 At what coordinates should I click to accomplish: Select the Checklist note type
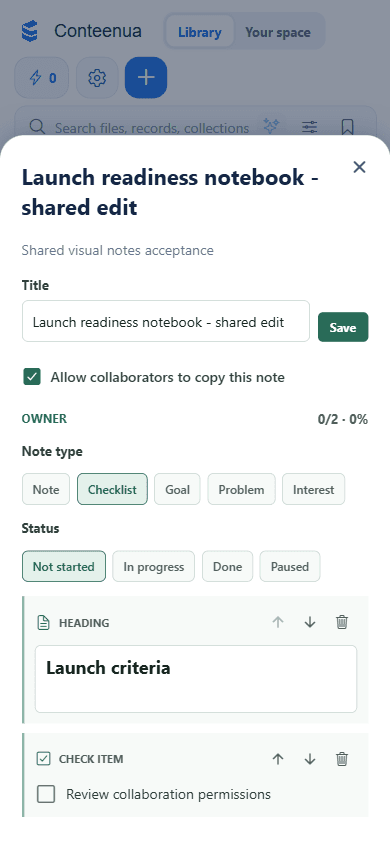pyautogui.click(x=112, y=489)
